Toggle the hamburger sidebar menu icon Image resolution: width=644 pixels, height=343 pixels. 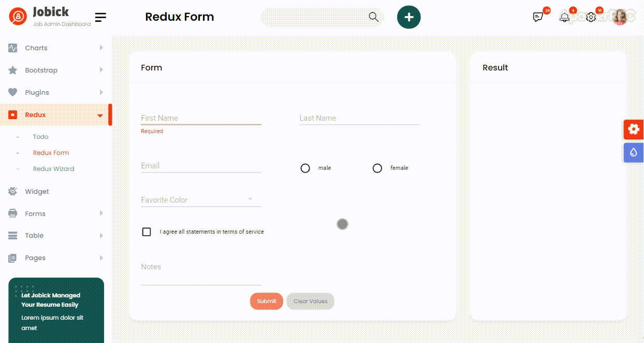[100, 17]
